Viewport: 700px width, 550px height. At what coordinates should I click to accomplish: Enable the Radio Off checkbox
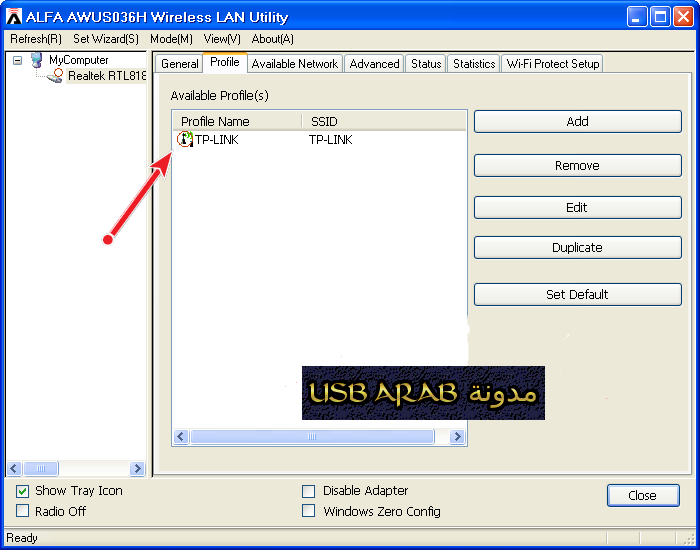tap(22, 511)
